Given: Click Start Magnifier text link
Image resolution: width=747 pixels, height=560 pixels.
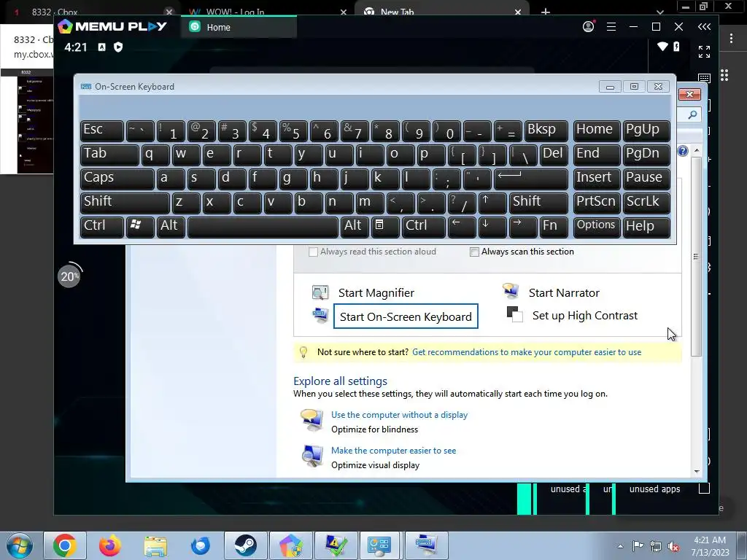Looking at the screenshot, I should click(x=376, y=293).
